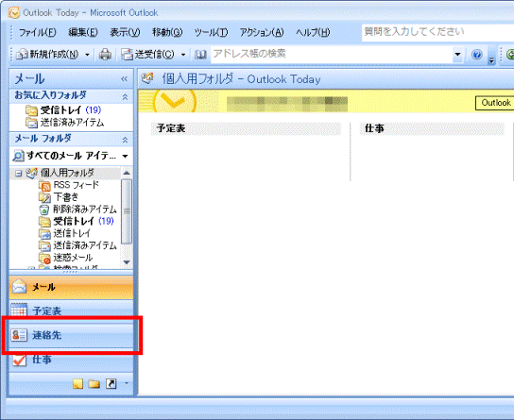Image resolution: width=514 pixels, height=420 pixels.
Task: Select the RSS フィード folder
Action: [76, 185]
